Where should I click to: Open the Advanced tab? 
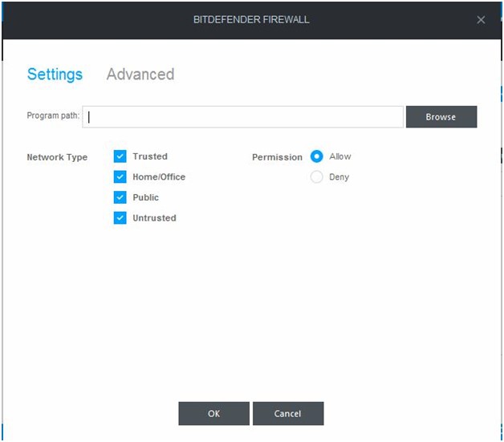[140, 75]
